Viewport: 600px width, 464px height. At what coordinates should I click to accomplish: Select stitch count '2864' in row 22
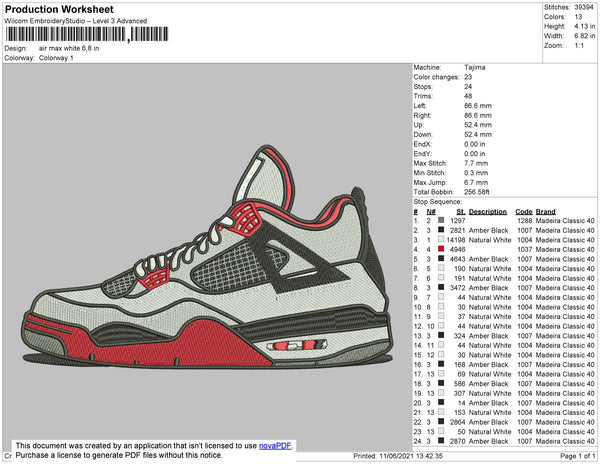click(458, 422)
